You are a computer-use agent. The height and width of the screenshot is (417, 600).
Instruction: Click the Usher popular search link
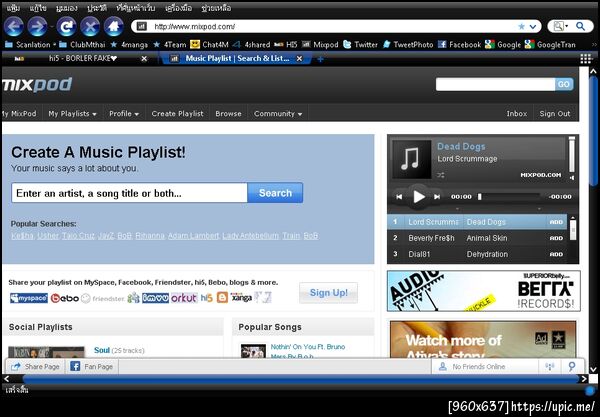(x=48, y=236)
